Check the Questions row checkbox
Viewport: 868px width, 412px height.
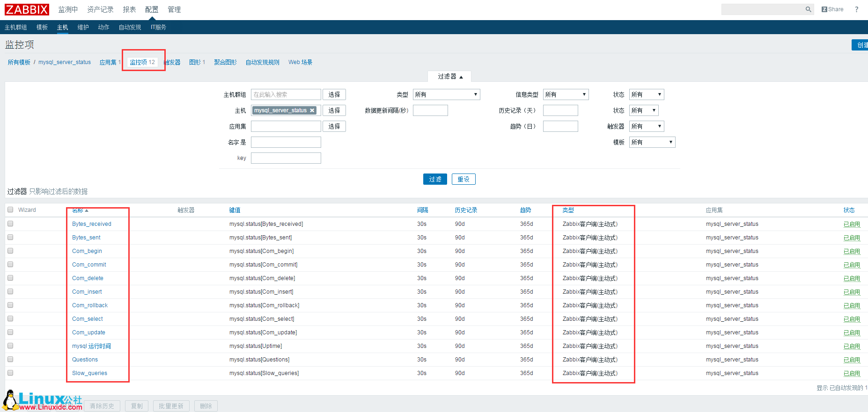coord(10,359)
